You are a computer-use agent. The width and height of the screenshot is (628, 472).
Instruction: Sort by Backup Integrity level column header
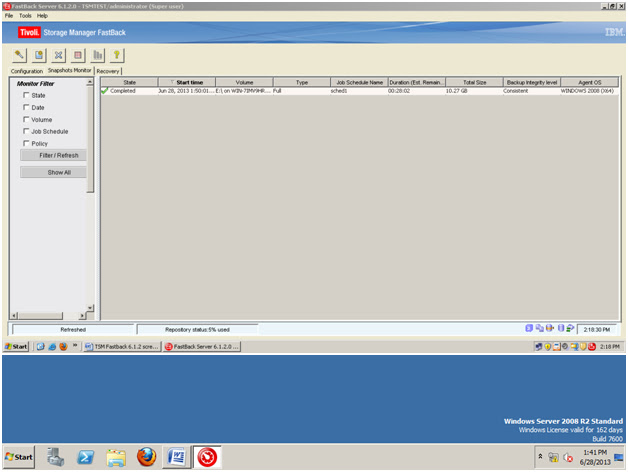point(532,82)
